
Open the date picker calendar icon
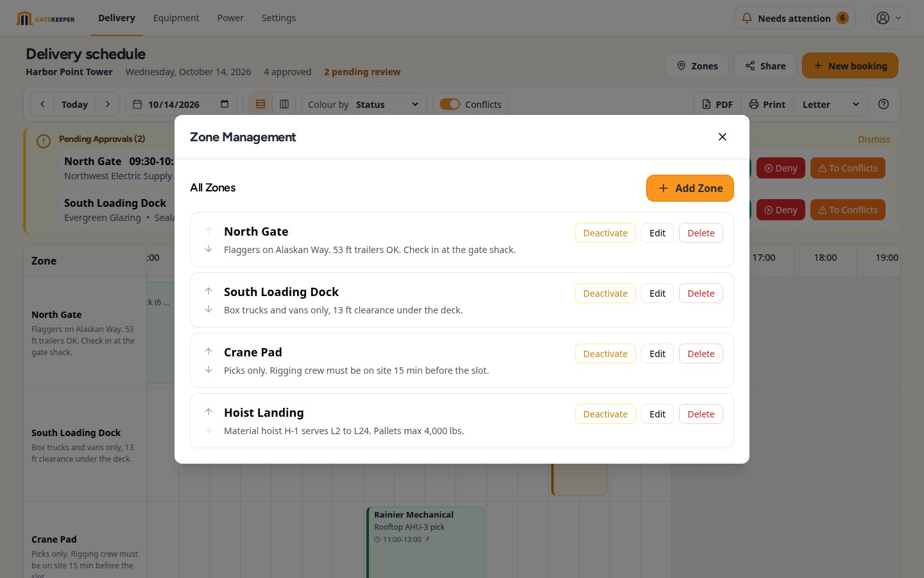click(x=225, y=104)
